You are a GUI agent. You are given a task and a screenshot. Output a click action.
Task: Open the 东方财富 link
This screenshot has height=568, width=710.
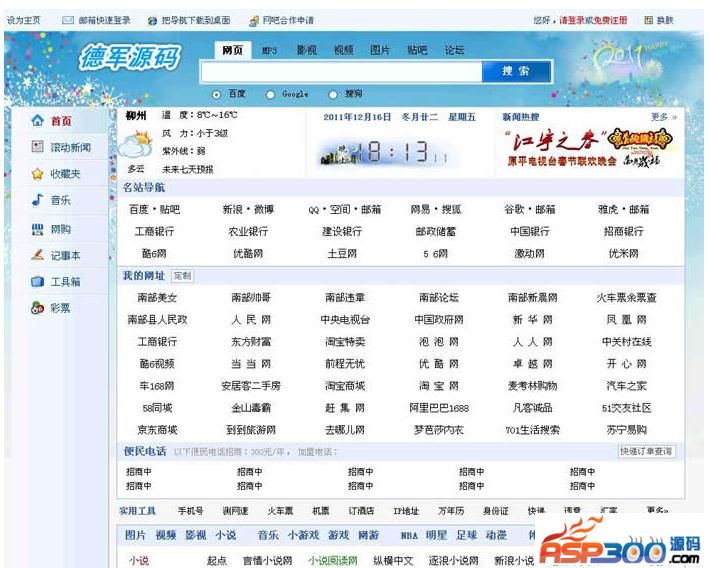pos(251,342)
